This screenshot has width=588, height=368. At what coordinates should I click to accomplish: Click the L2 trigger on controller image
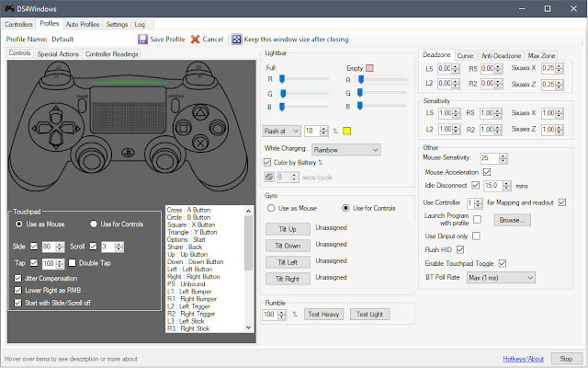(x=59, y=67)
